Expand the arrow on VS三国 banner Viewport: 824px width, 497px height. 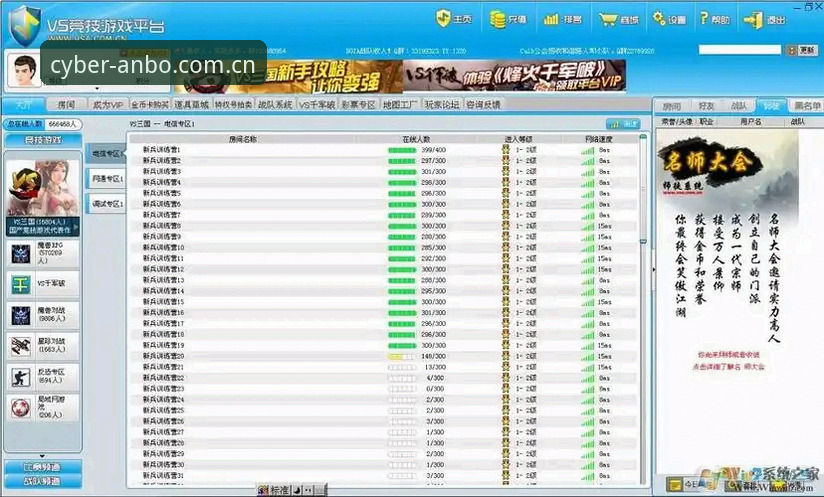click(x=76, y=227)
